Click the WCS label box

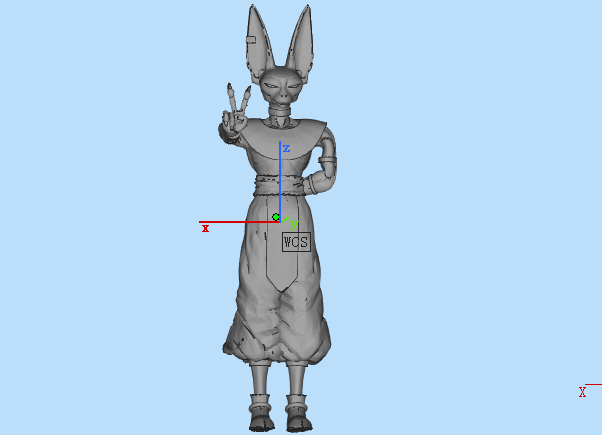click(x=295, y=241)
